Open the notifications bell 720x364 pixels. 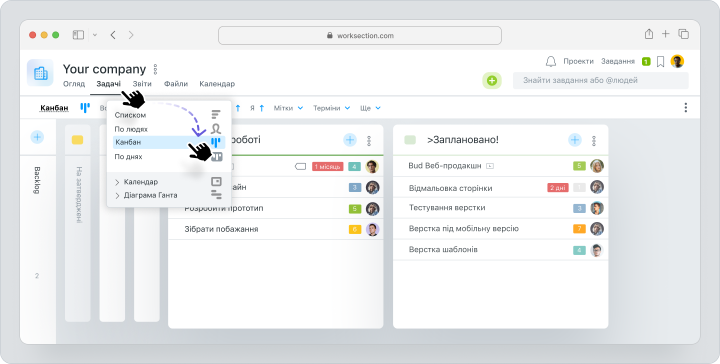(x=551, y=62)
